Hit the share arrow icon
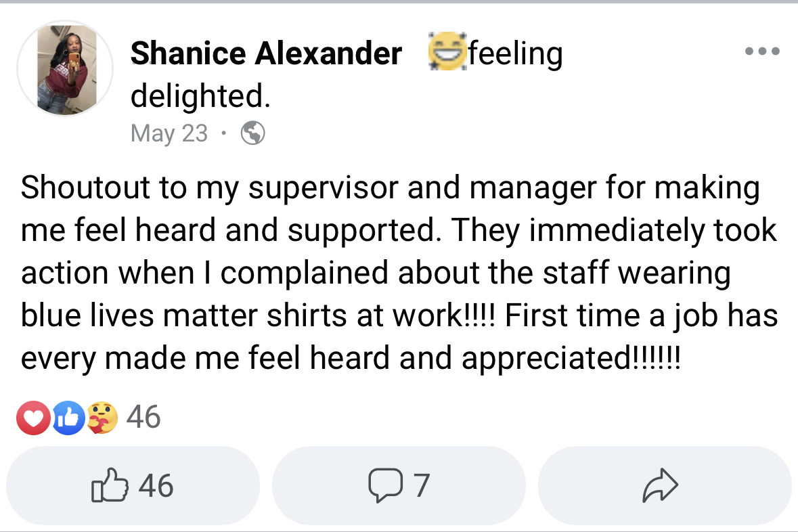This screenshot has height=532, width=798. [x=660, y=486]
